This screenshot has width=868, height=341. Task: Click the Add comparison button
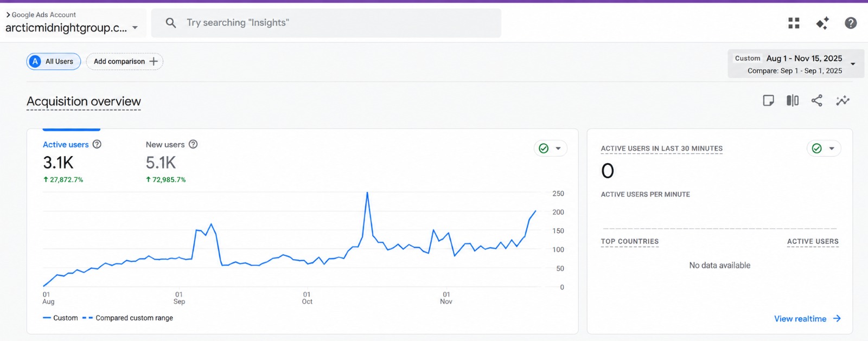pyautogui.click(x=125, y=61)
